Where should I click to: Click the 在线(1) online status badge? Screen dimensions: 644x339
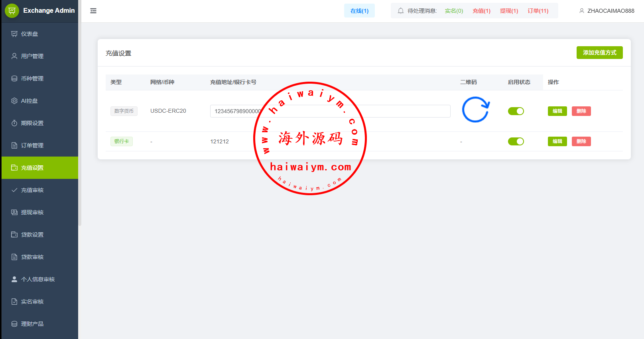359,11
